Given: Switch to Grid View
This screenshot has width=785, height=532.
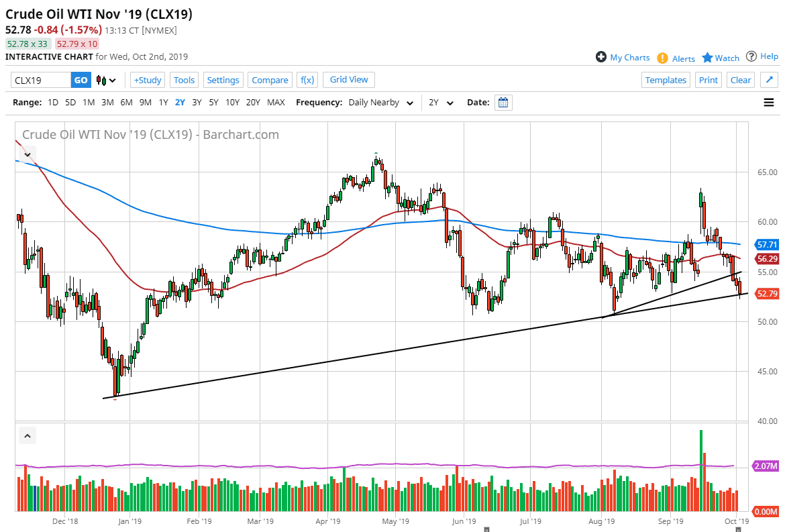Looking at the screenshot, I should [348, 79].
